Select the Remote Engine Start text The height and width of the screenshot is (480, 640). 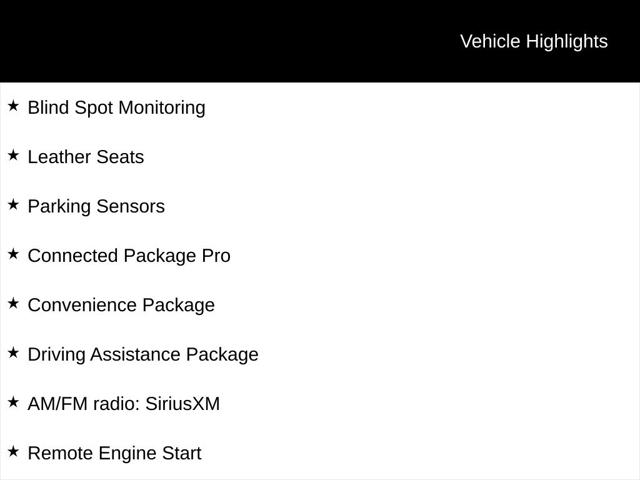(114, 453)
